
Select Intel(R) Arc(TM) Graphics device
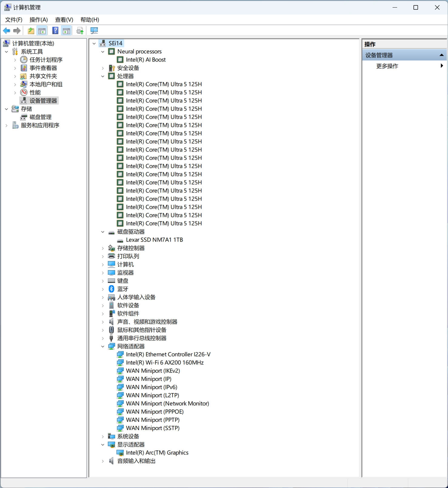click(x=157, y=453)
